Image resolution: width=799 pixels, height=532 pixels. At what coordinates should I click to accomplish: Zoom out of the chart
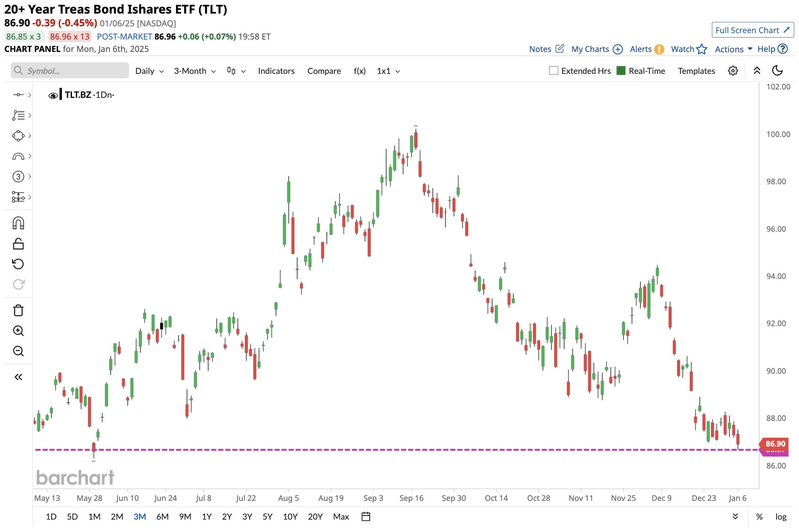point(18,351)
